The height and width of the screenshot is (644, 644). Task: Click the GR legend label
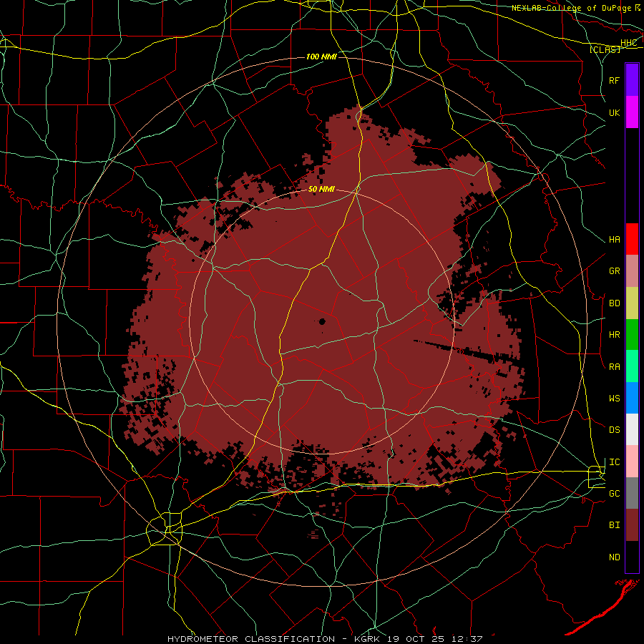[614, 271]
